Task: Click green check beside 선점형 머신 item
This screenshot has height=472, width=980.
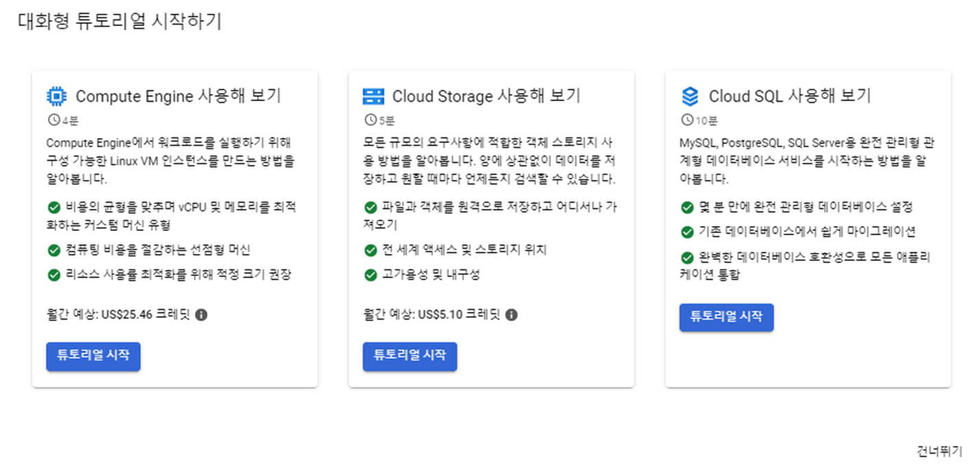Action: click(54, 249)
